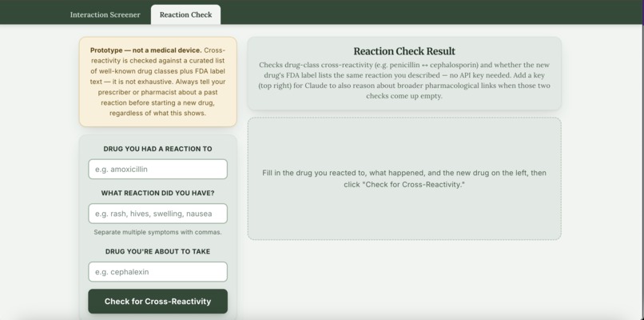Click 'Prototype — not a medical device.' text
The width and height of the screenshot is (644, 320).
click(145, 50)
